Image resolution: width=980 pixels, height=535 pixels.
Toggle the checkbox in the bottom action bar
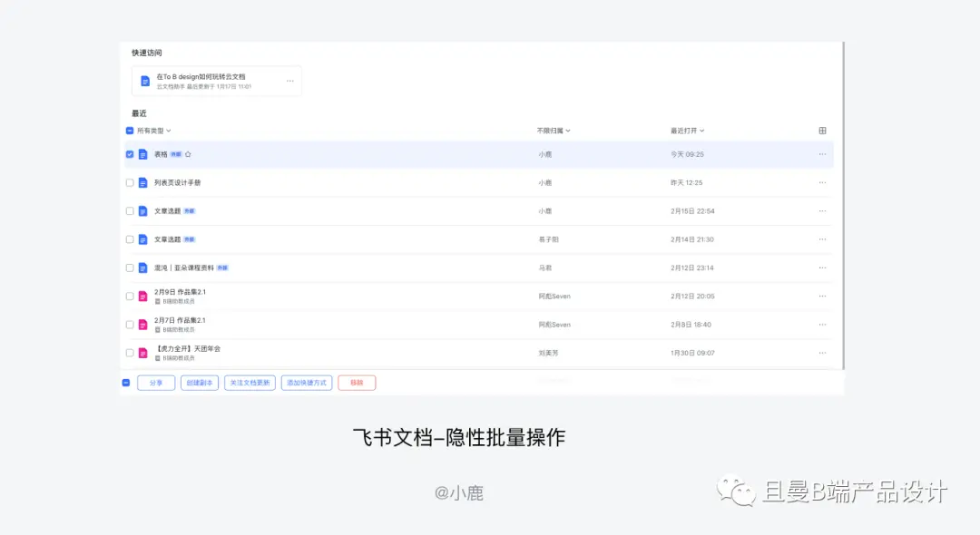point(125,383)
